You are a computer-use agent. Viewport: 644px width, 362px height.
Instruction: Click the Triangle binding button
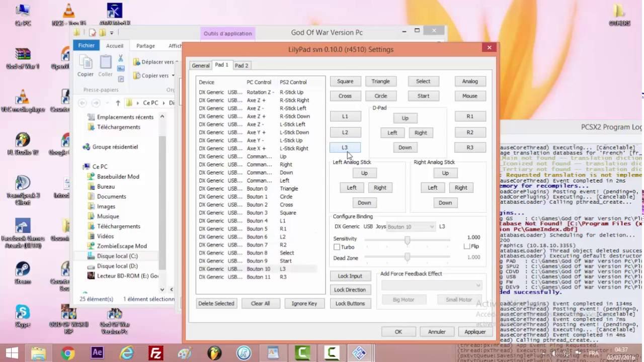click(x=381, y=81)
